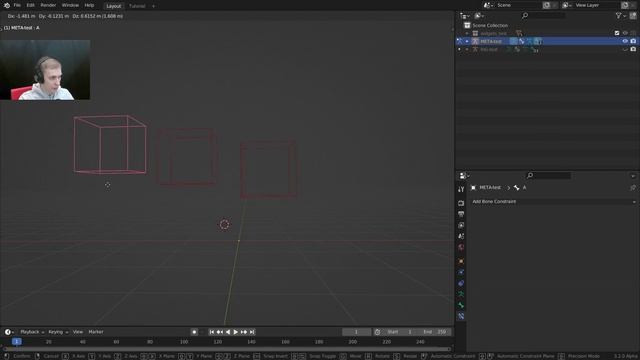Switch to the Tutorial workspace tab

tap(137, 6)
